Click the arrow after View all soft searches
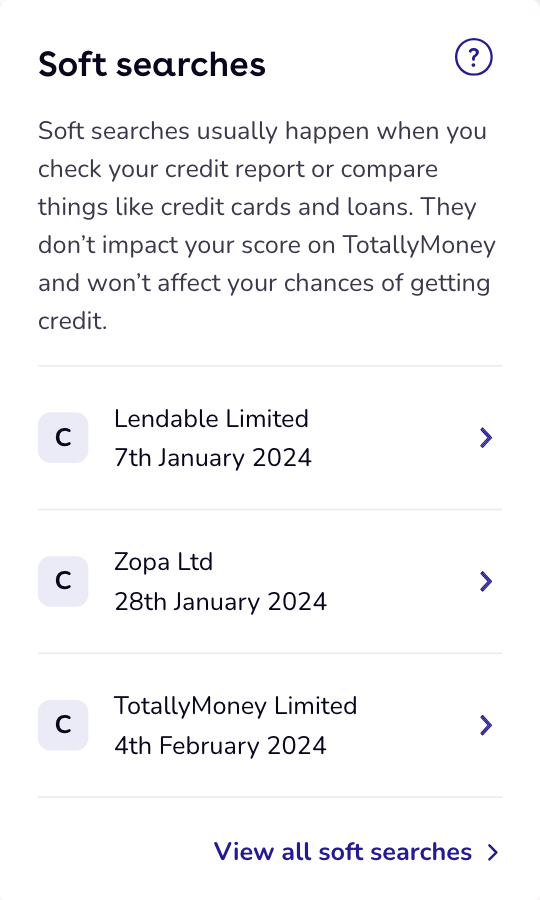This screenshot has width=540, height=900. coord(492,852)
